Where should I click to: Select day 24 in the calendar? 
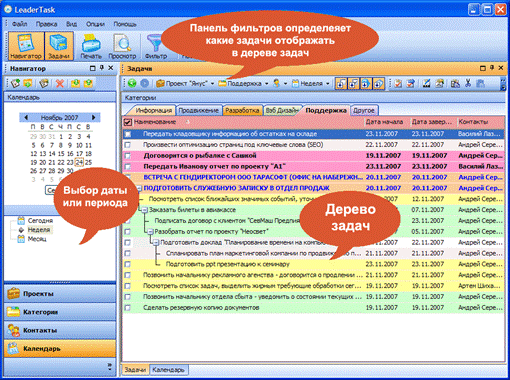pyautogui.click(x=79, y=162)
